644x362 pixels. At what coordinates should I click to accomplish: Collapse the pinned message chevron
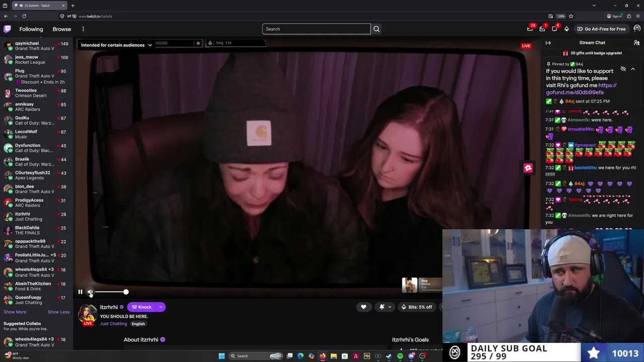point(633,69)
